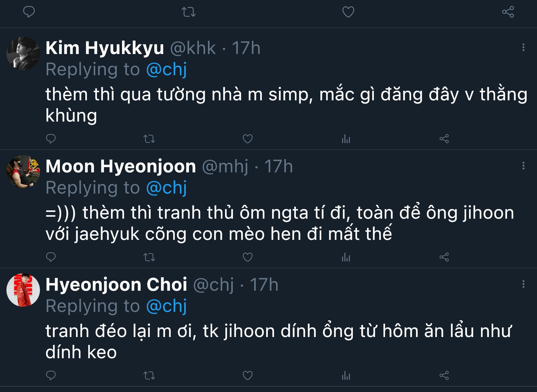Retweet Moon Hyeonjoon's reply
Screen dimensions: 537x392
point(149,257)
